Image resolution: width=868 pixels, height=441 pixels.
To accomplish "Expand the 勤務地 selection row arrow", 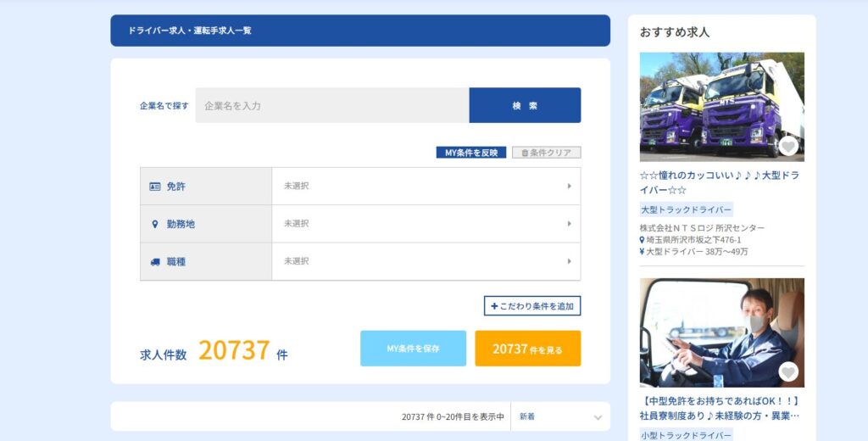I will coord(569,224).
